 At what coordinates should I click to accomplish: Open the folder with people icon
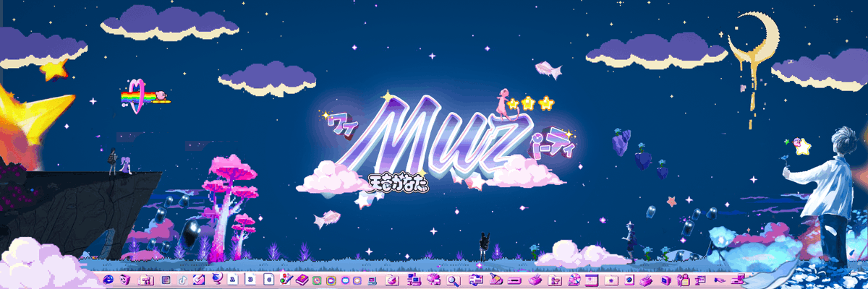click(146, 280)
